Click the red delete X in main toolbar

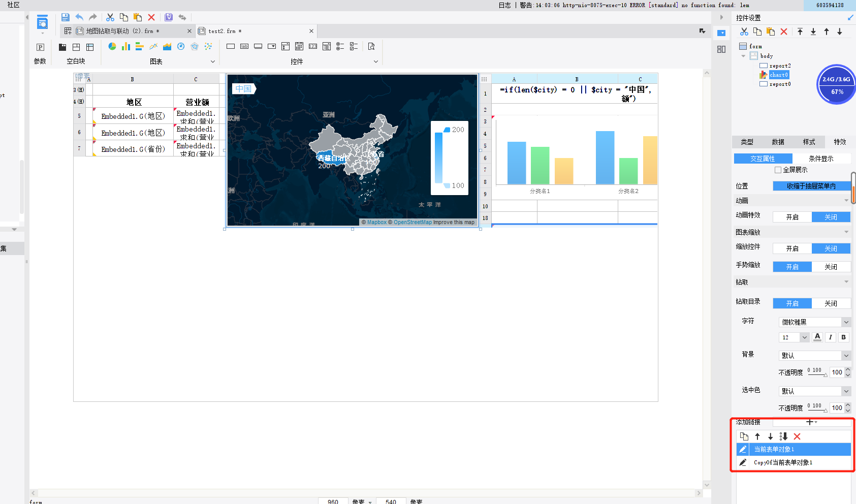151,17
